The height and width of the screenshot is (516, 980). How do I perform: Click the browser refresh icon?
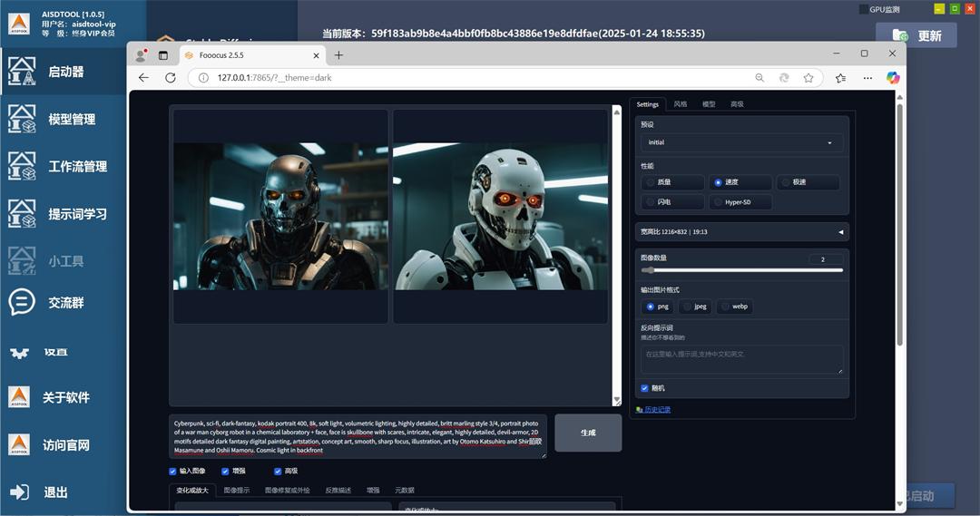coord(170,78)
